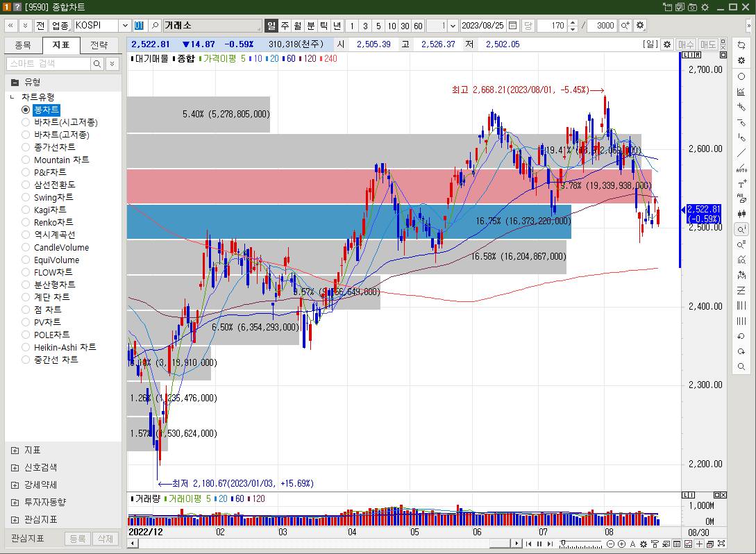Screen dimensions: 756x554
Task: Select the 주 weekly period button
Action: click(285, 26)
